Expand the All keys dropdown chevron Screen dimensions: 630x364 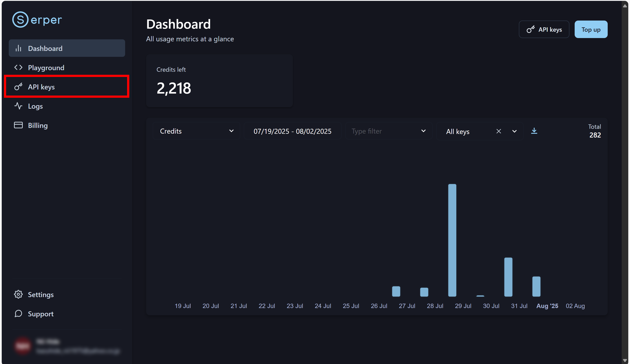[514, 131]
